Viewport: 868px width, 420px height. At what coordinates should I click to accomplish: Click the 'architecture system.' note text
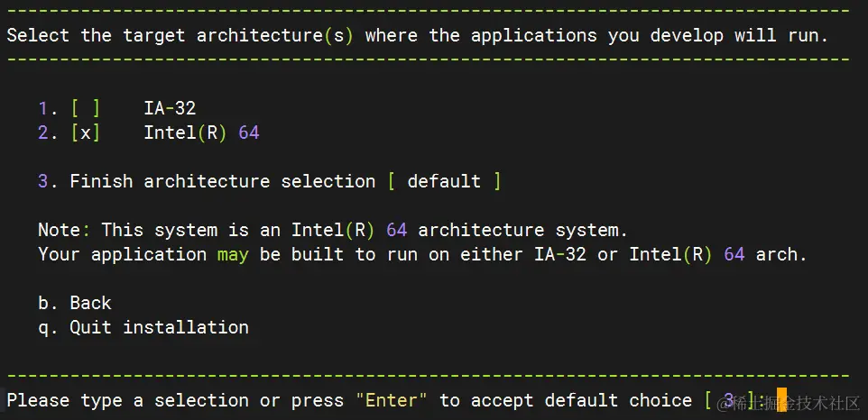(523, 230)
